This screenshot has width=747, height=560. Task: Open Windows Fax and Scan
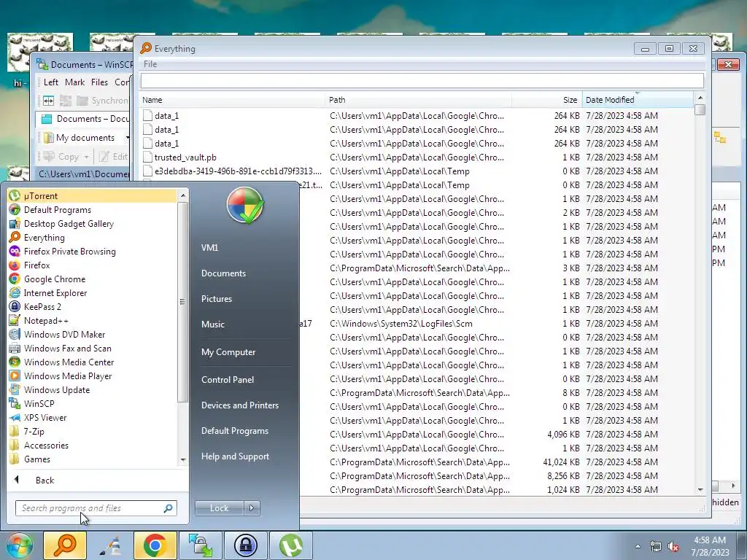(93, 348)
